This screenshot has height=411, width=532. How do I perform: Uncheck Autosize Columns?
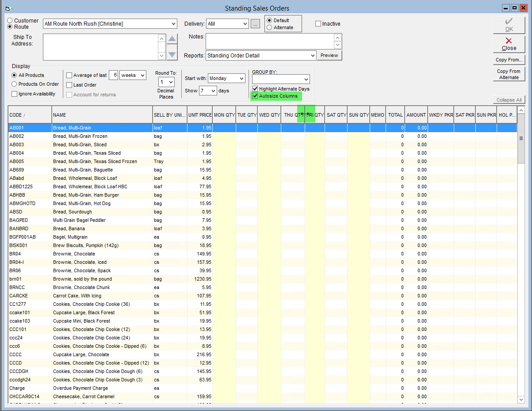[x=255, y=96]
